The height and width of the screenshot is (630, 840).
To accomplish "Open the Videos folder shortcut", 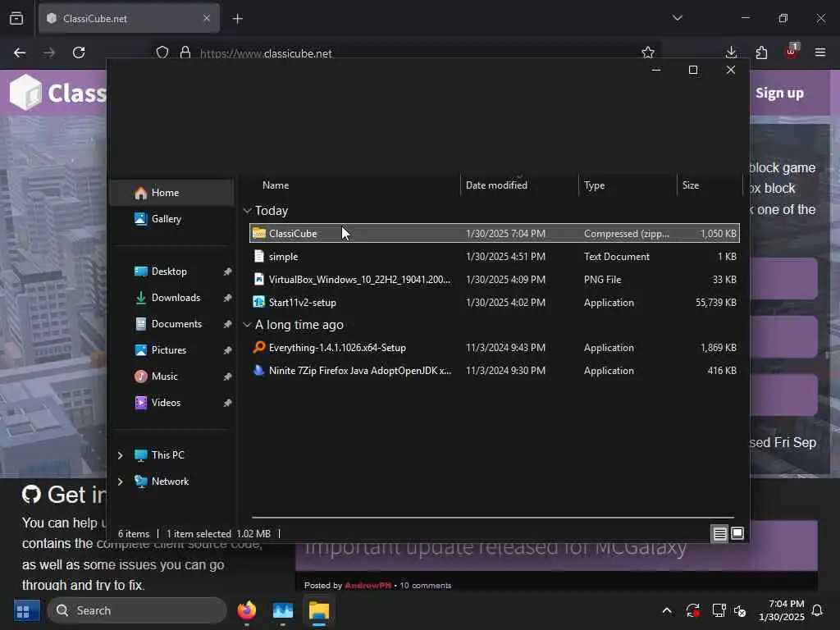I will coord(166,402).
